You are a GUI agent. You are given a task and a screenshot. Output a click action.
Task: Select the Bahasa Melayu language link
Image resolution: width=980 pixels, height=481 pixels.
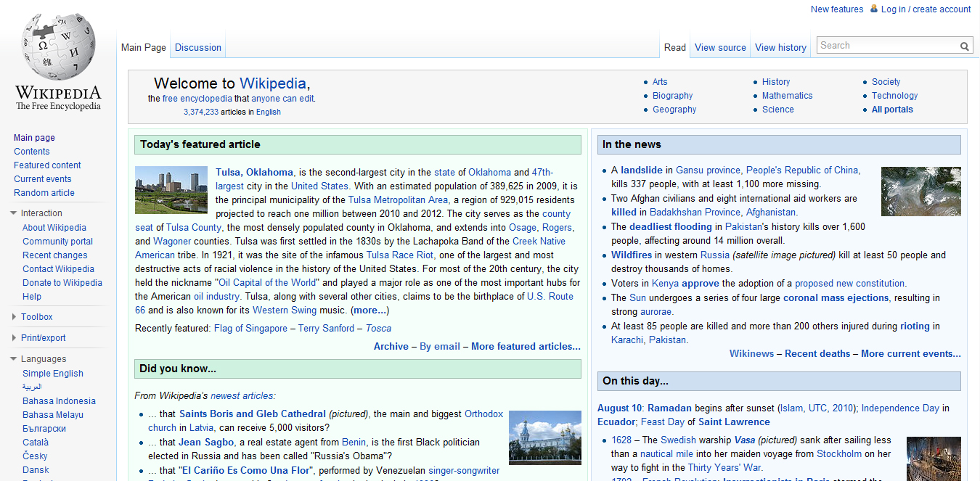[53, 415]
